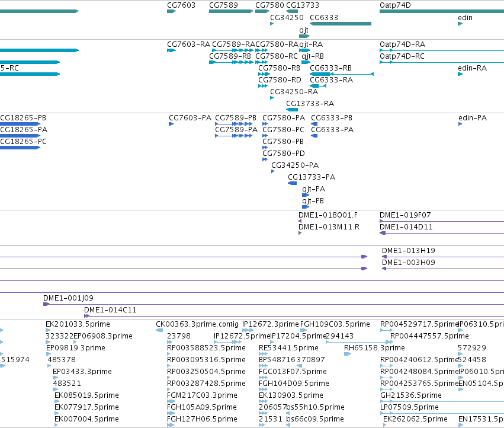504x428 pixels.
Task: Select protein CG13733-PA
Action: coord(312,178)
